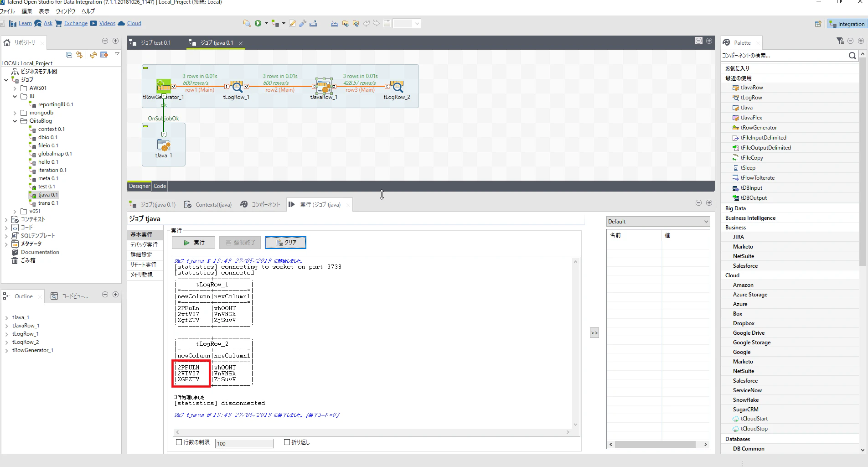Enable the 折り返し wrap checkbox
868x467 pixels.
tap(287, 442)
